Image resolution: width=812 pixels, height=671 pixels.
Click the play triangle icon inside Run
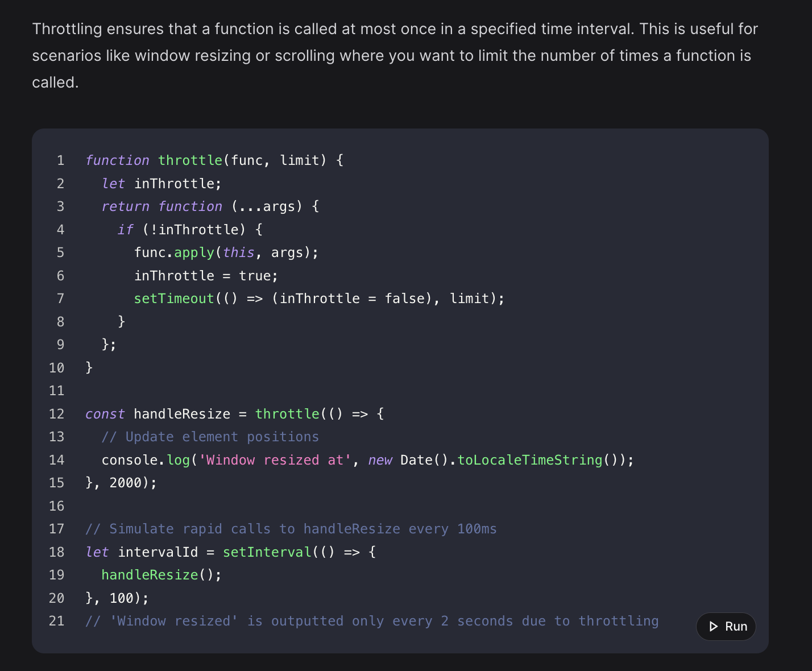(713, 626)
